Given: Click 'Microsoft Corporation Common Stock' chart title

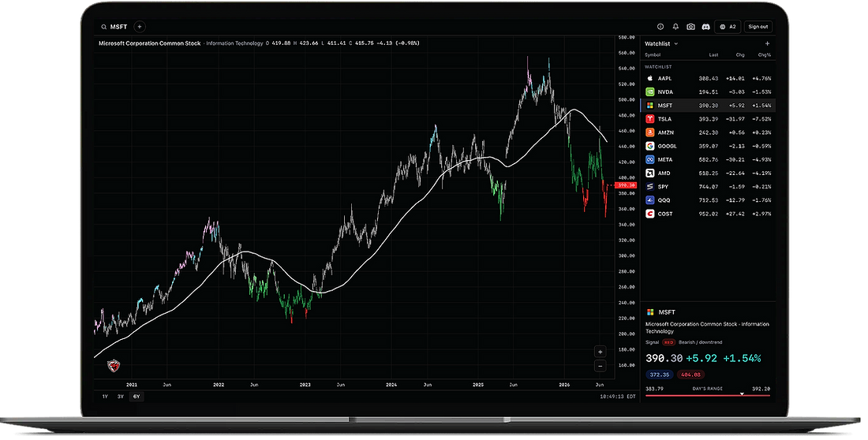Looking at the screenshot, I should point(149,43).
